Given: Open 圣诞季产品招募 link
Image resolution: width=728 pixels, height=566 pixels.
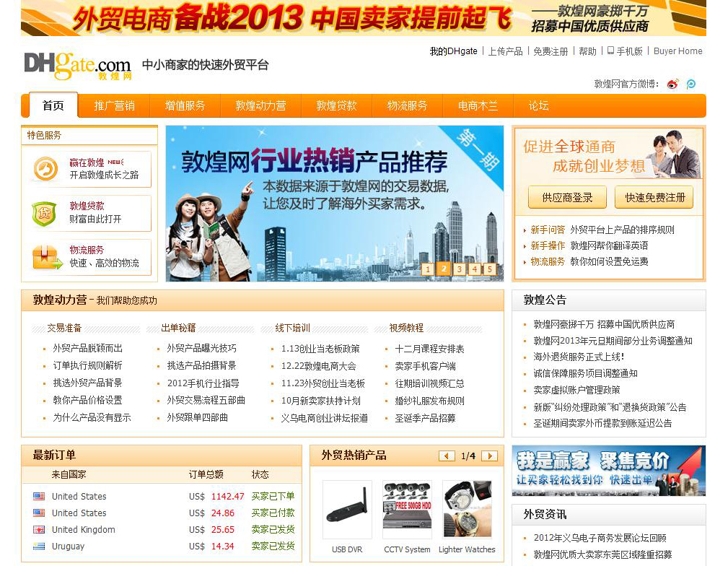Looking at the screenshot, I should (x=425, y=418).
